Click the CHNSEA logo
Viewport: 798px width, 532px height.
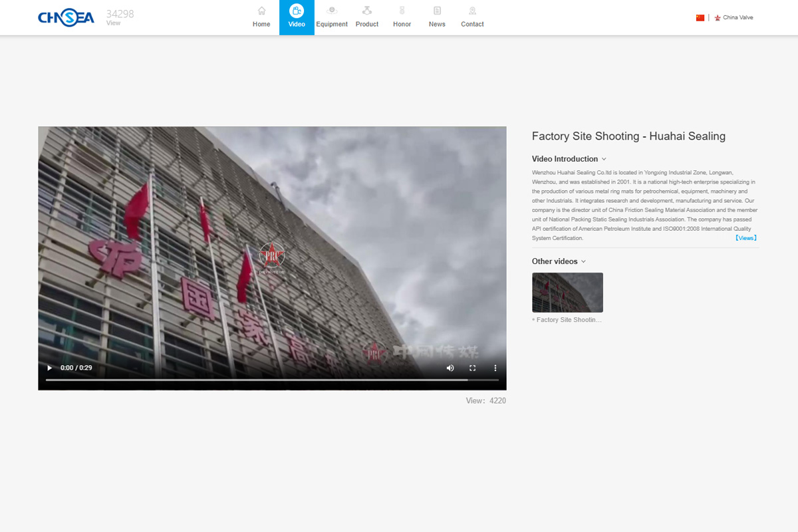click(66, 18)
